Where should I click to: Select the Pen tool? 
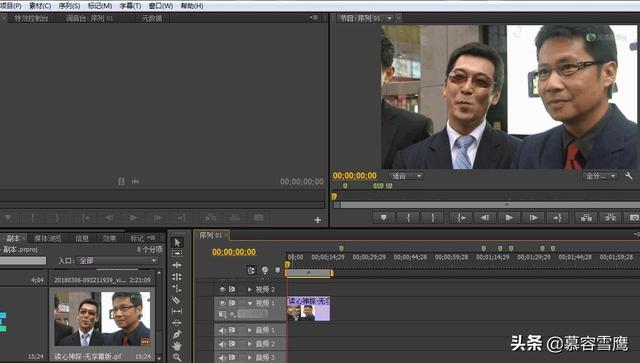point(177,334)
